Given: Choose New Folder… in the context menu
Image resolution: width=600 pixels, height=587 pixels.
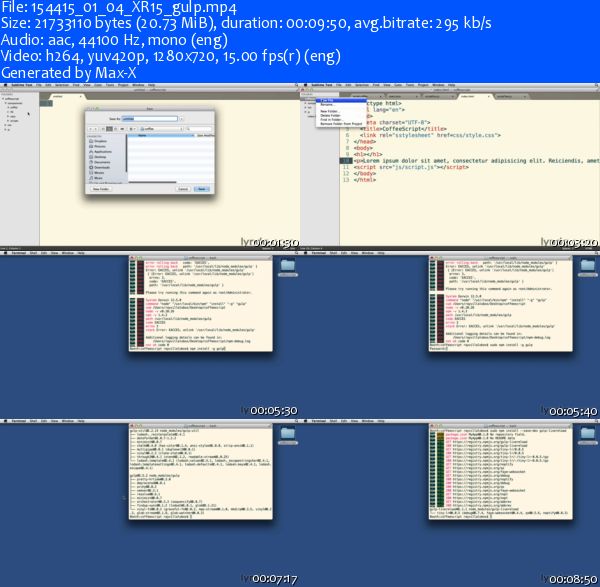Looking at the screenshot, I should (x=341, y=111).
